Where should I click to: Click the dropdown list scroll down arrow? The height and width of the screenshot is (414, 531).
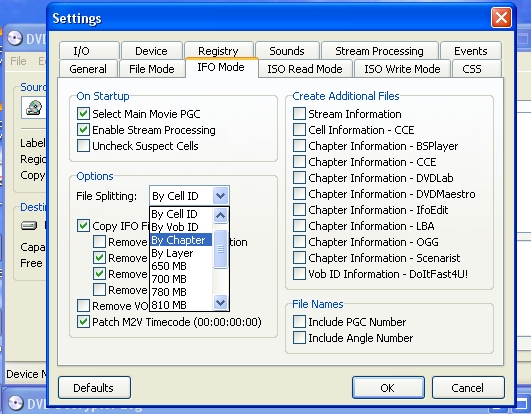click(220, 302)
